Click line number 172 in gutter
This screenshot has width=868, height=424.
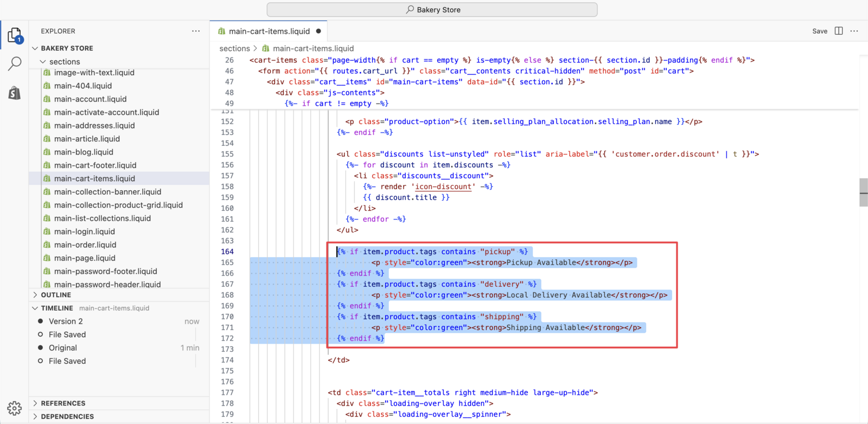[x=227, y=338]
